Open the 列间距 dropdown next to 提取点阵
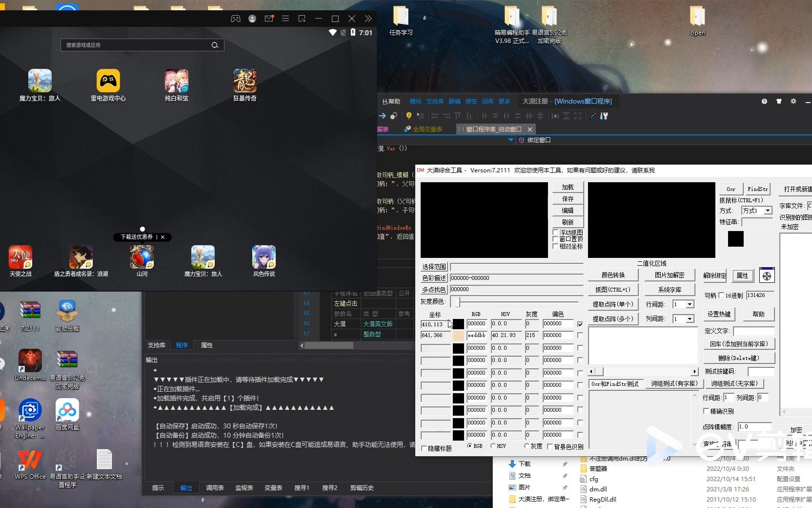This screenshot has width=812, height=508. pos(690,319)
